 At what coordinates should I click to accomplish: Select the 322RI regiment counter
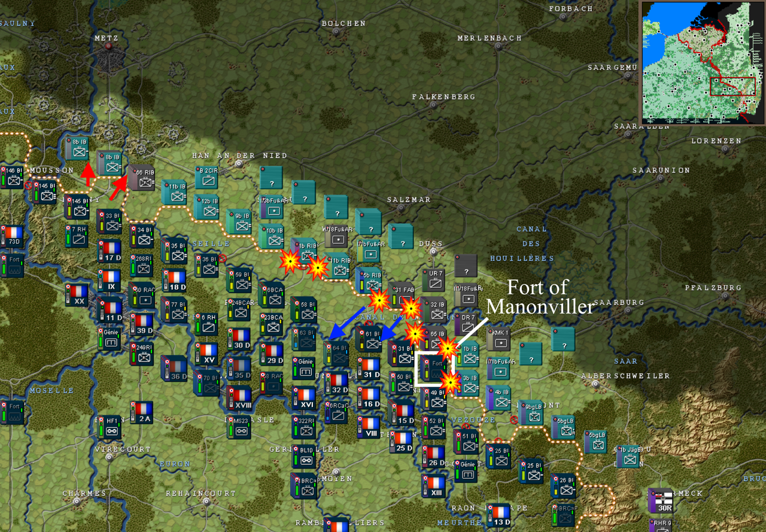tap(303, 427)
